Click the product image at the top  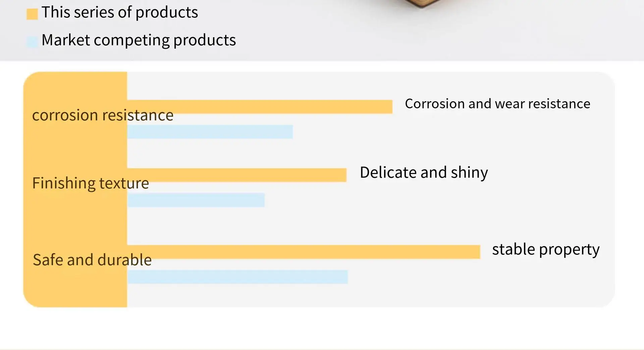tap(423, 3)
